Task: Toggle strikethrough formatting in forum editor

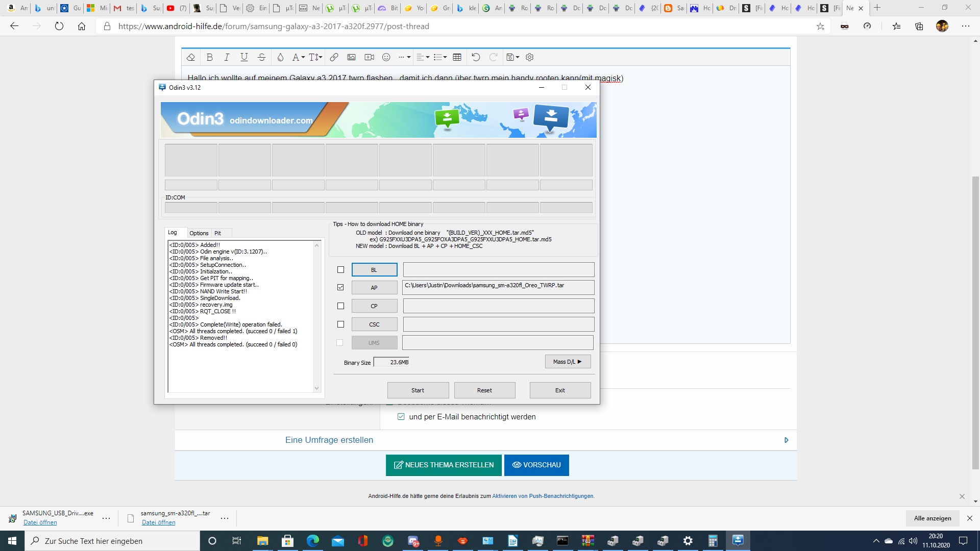Action: (x=261, y=57)
